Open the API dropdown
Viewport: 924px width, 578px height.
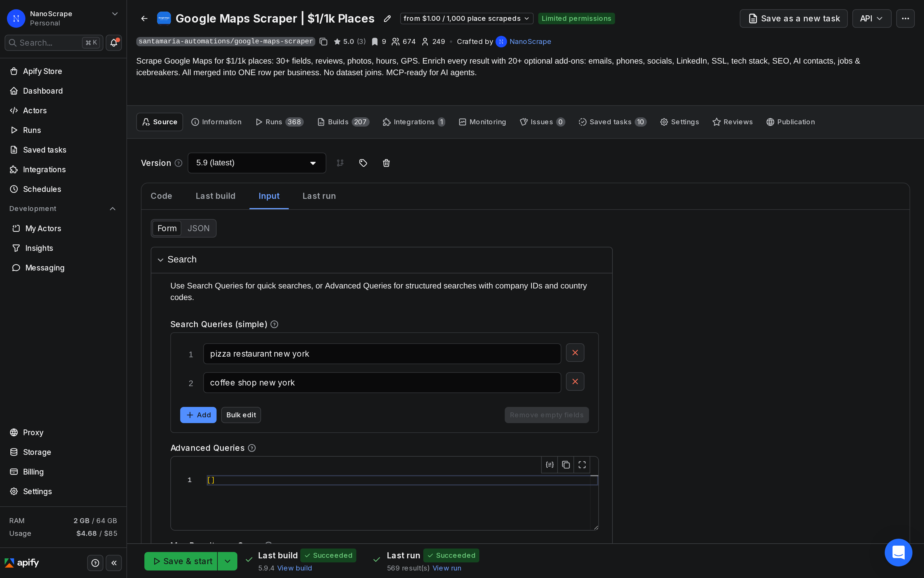[872, 18]
